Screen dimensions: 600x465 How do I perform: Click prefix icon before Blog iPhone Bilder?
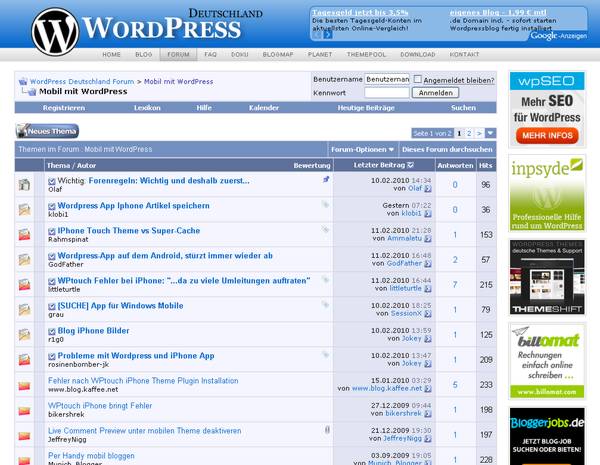pyautogui.click(x=52, y=331)
